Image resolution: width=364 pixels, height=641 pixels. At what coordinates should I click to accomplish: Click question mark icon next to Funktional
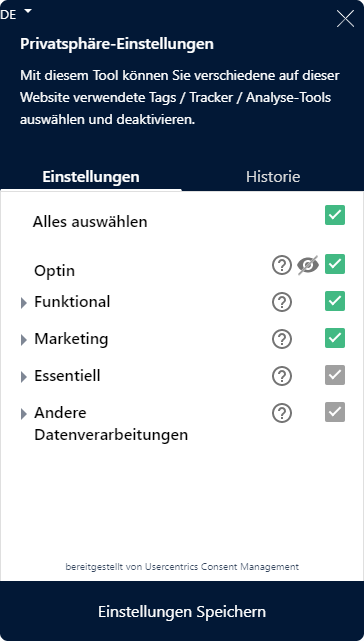tap(282, 303)
